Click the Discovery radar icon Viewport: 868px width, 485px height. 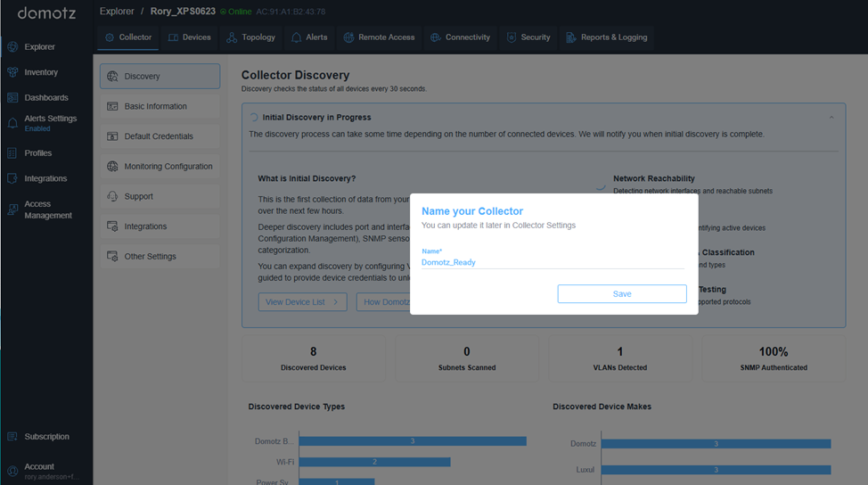click(112, 77)
